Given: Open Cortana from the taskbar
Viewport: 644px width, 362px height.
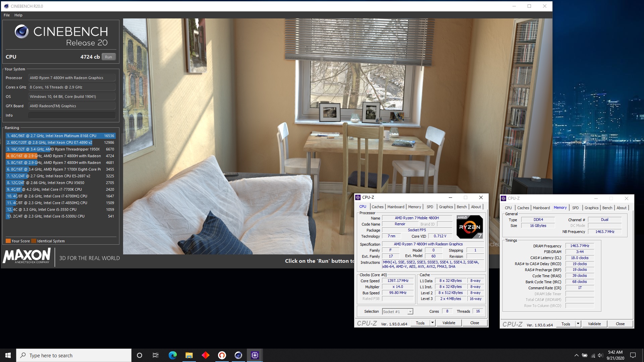Looking at the screenshot, I should point(140,355).
